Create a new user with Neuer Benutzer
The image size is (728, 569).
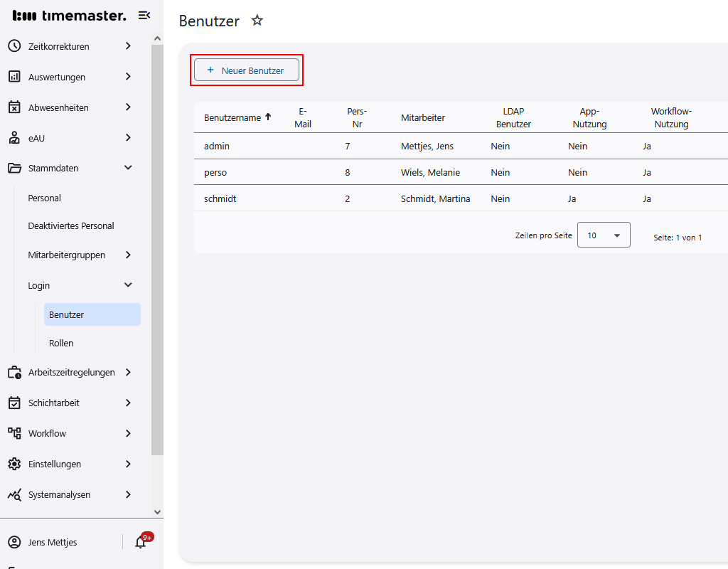click(x=247, y=70)
